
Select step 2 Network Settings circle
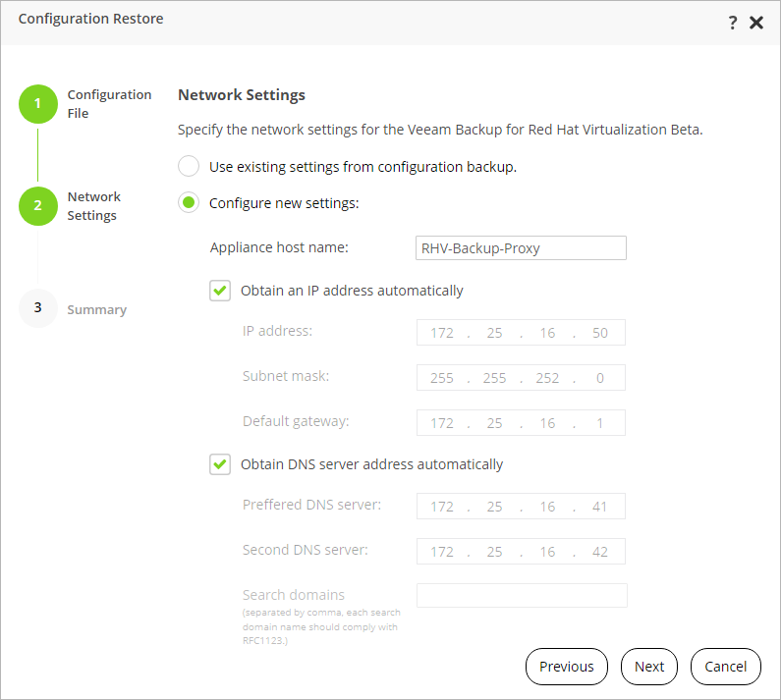pyautogui.click(x=38, y=205)
